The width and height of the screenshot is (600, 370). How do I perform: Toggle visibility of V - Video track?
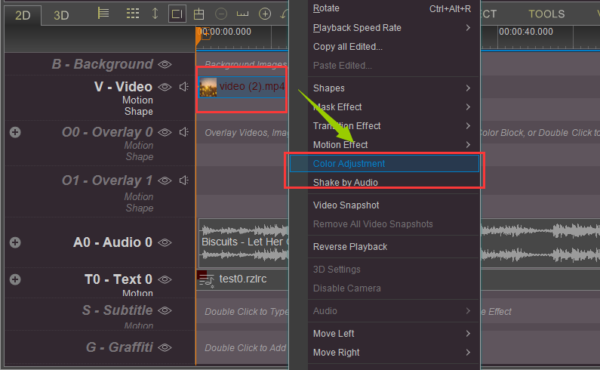165,87
